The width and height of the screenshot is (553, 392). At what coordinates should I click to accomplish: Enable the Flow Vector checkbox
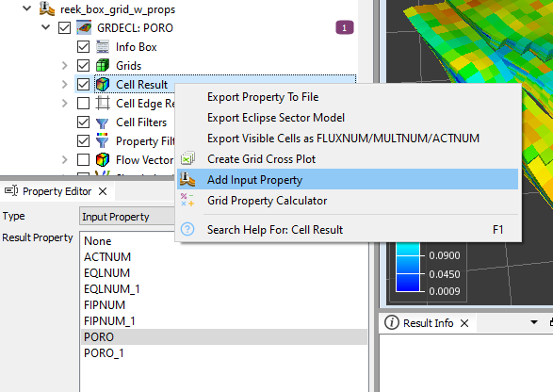83,159
